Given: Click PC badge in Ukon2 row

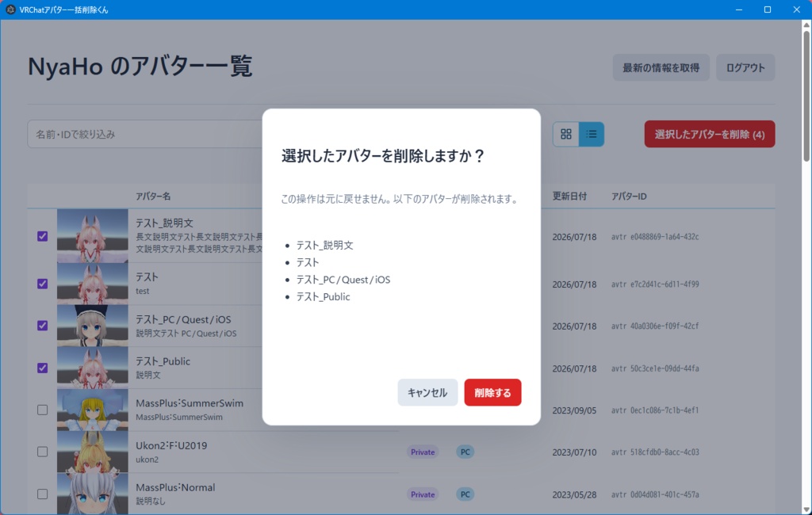Looking at the screenshot, I should pyautogui.click(x=465, y=452).
